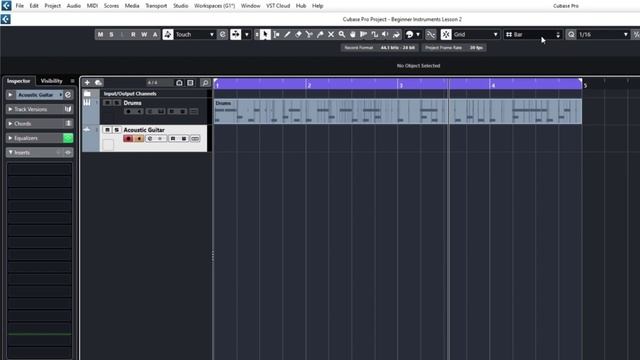Select the Comp hand tool

pyautogui.click(x=353, y=35)
